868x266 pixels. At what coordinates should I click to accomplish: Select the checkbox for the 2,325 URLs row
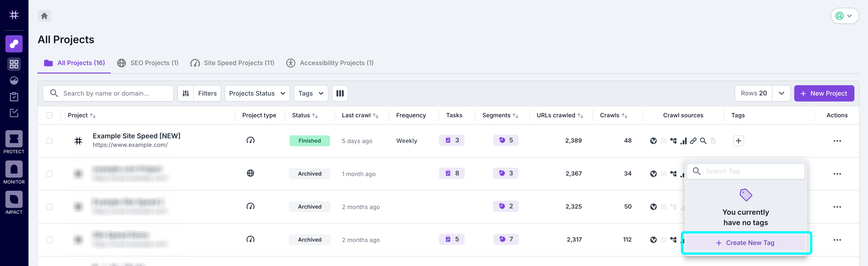click(x=49, y=207)
